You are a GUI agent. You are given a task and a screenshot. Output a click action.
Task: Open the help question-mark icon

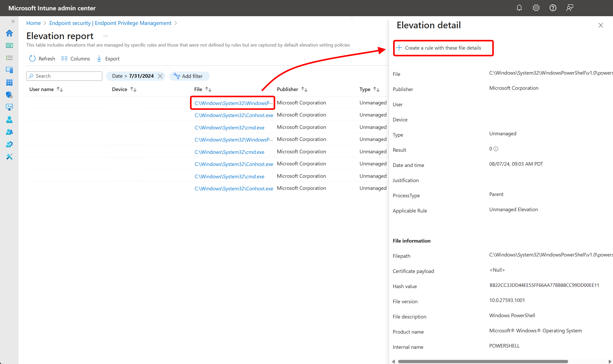[x=553, y=8]
